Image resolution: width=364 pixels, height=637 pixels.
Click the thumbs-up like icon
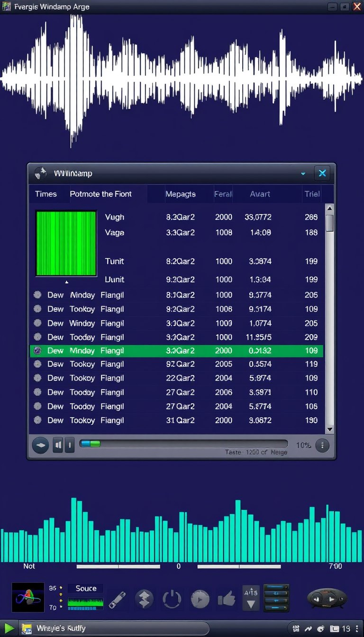[x=227, y=599]
